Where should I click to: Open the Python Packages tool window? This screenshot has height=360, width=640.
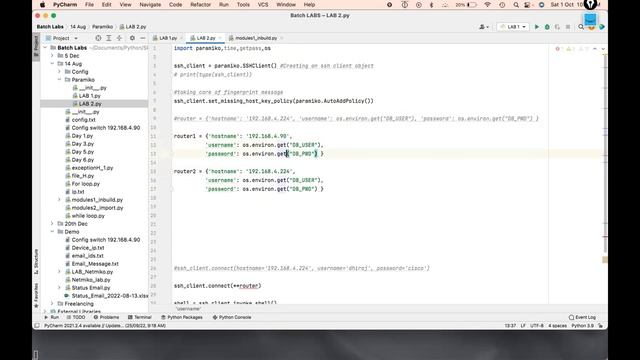(x=182, y=317)
